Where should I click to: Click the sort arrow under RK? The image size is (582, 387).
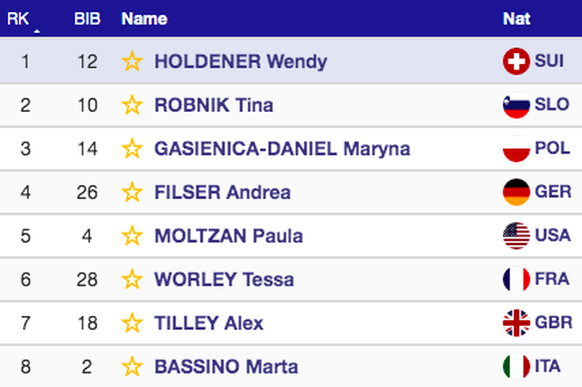pyautogui.click(x=37, y=32)
